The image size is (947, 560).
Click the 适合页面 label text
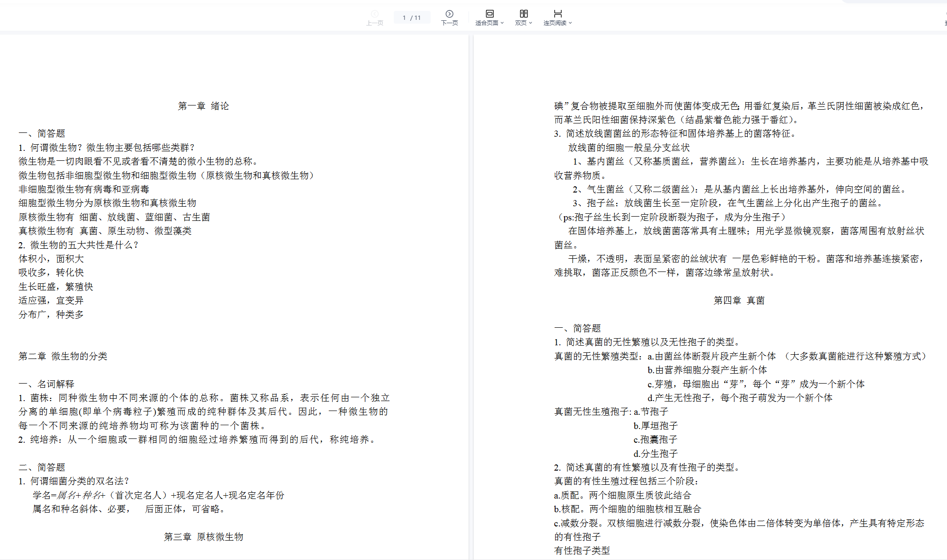[487, 23]
